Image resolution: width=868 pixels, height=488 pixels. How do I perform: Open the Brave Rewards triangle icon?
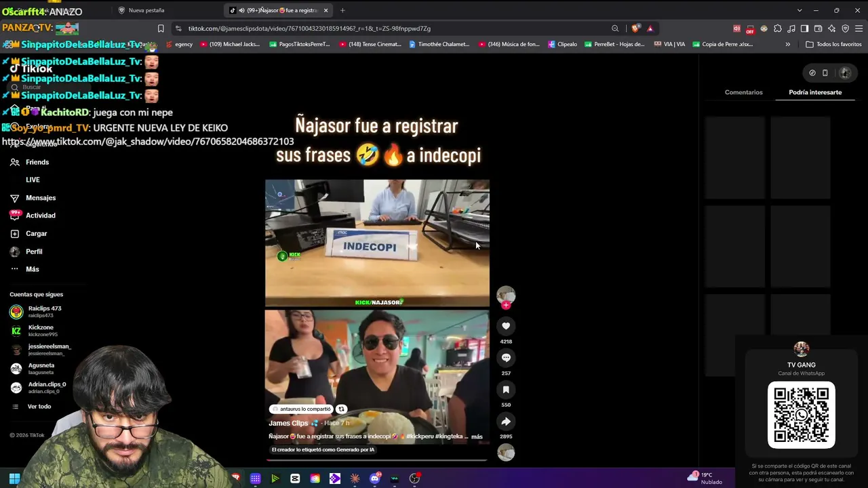(650, 28)
